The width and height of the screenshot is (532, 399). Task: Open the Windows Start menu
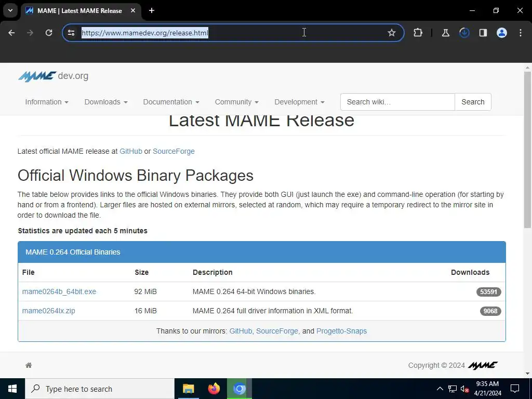tap(12, 389)
